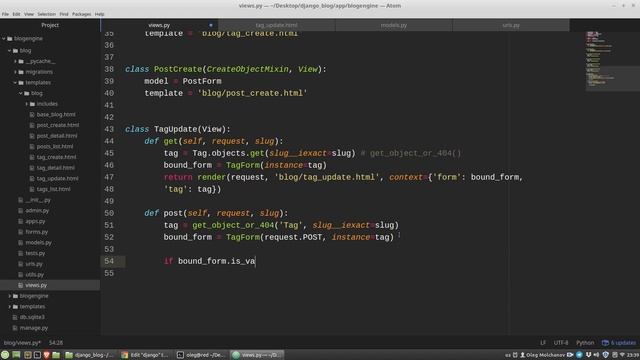Change line ending LF in status bar
The height and width of the screenshot is (360, 640).
click(543, 342)
